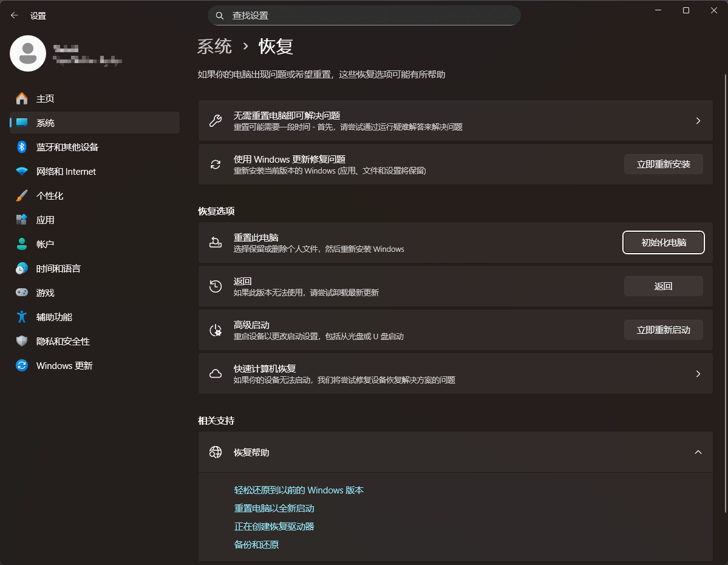
Task: Collapse the 恢复帮助 section
Action: tap(698, 452)
